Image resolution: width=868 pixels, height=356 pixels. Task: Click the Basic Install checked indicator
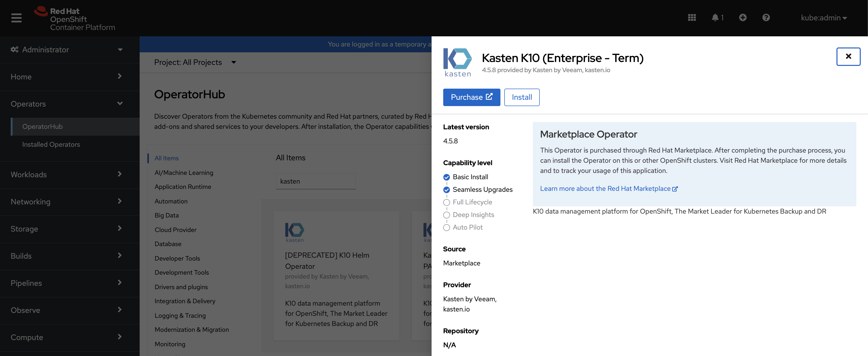click(x=446, y=177)
